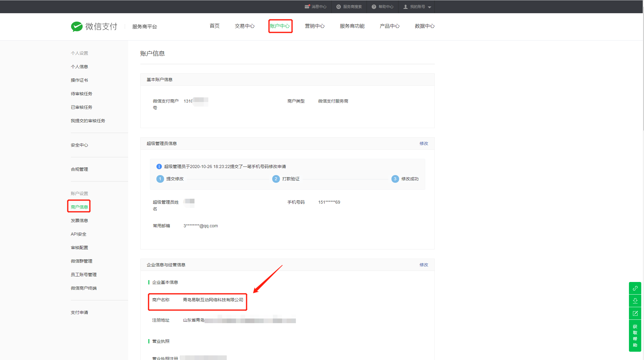Image resolution: width=644 pixels, height=360 pixels.
Task: Open 微信群管理 in the sidebar
Action: click(81, 261)
